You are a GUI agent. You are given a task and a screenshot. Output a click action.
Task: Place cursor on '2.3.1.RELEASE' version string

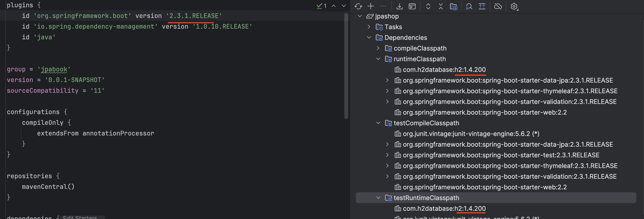194,16
